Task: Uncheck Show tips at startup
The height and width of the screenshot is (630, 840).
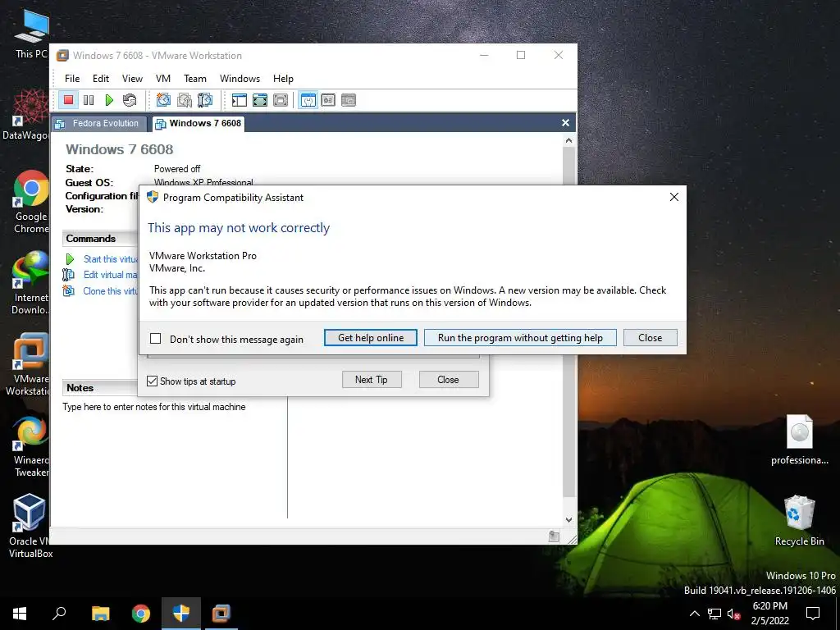Action: click(152, 381)
